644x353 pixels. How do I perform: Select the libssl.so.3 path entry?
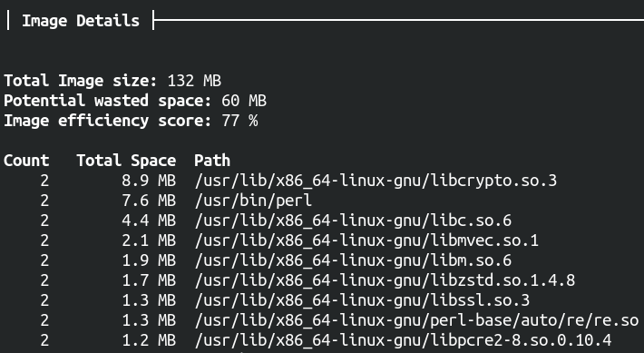[x=362, y=301]
